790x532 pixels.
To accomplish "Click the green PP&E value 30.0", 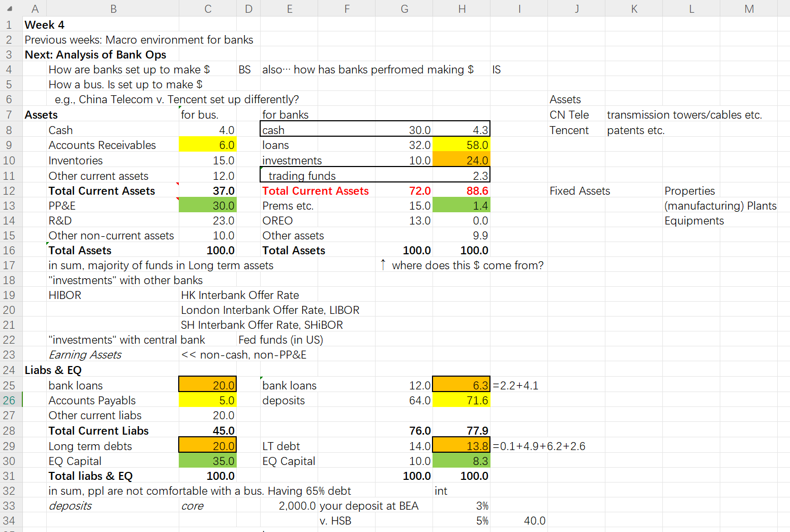I will click(x=207, y=206).
